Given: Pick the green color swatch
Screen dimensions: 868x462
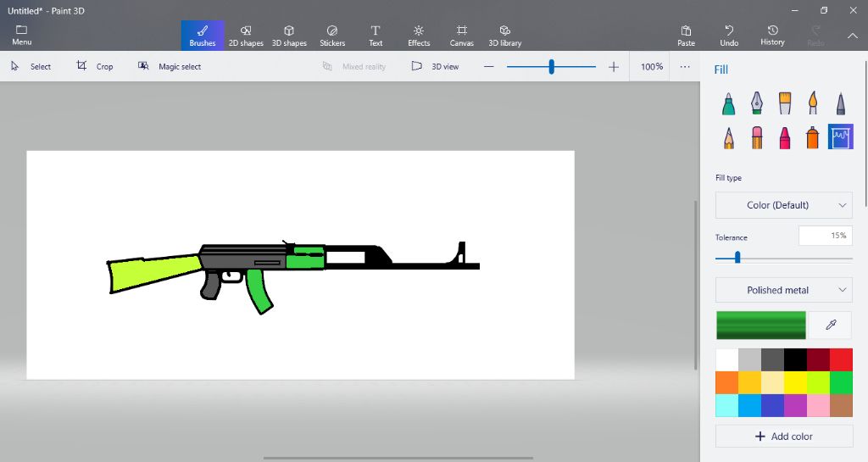Looking at the screenshot, I should [841, 382].
